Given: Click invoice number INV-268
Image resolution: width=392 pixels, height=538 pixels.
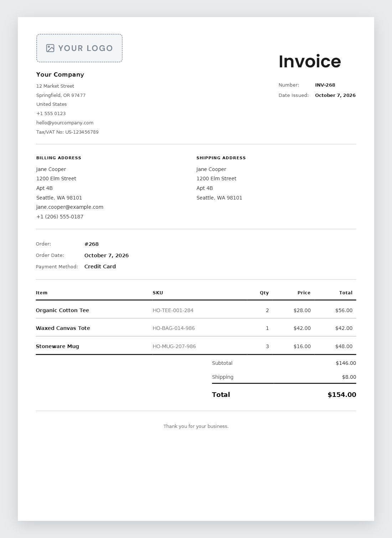Looking at the screenshot, I should tap(325, 85).
